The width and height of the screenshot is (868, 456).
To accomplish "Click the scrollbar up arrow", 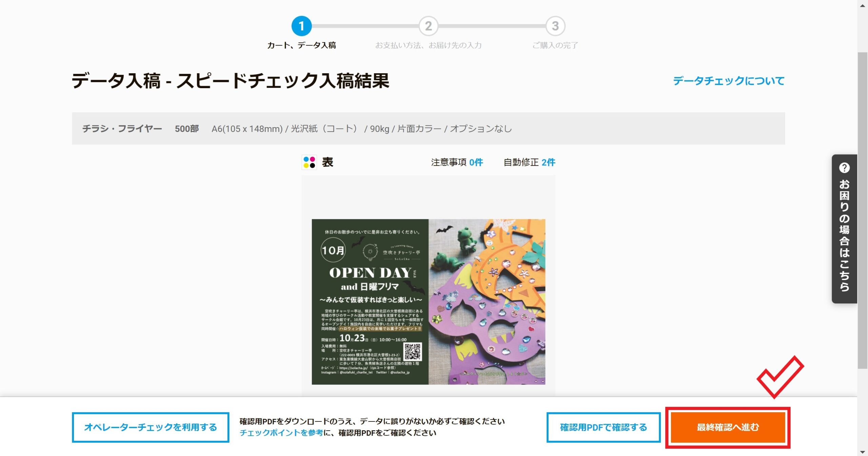I will (x=863, y=5).
